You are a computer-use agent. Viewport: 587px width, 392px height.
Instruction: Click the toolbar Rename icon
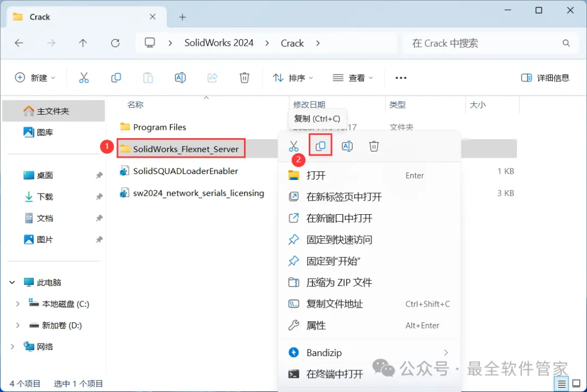pos(180,78)
